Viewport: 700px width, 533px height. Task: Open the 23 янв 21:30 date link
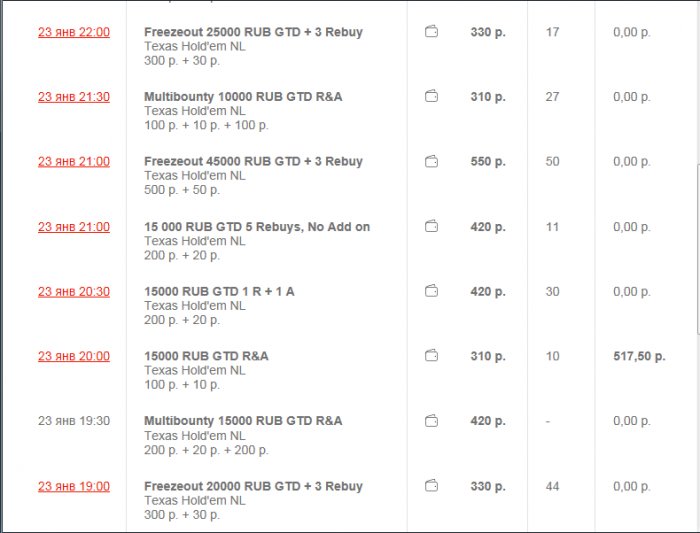coord(74,97)
